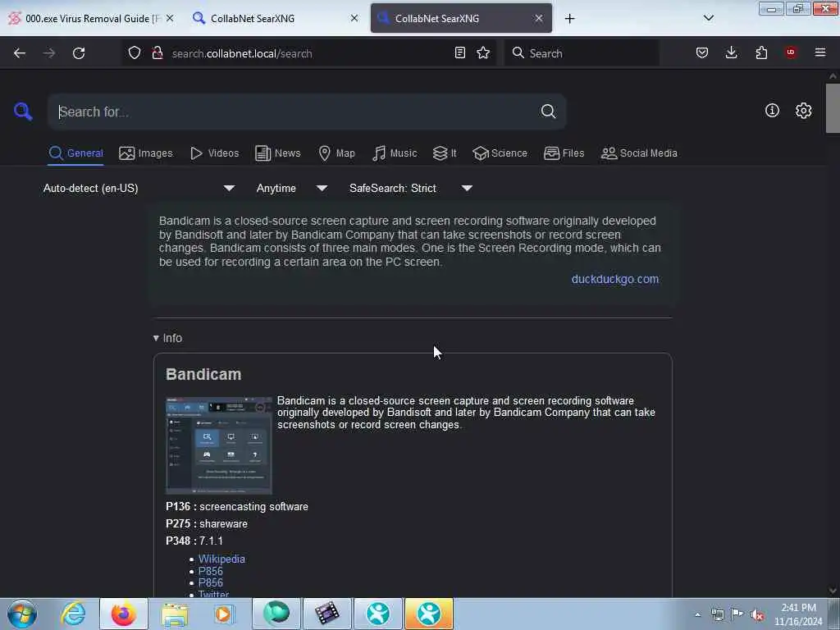Click the Firefox taskbar icon

tap(124, 614)
